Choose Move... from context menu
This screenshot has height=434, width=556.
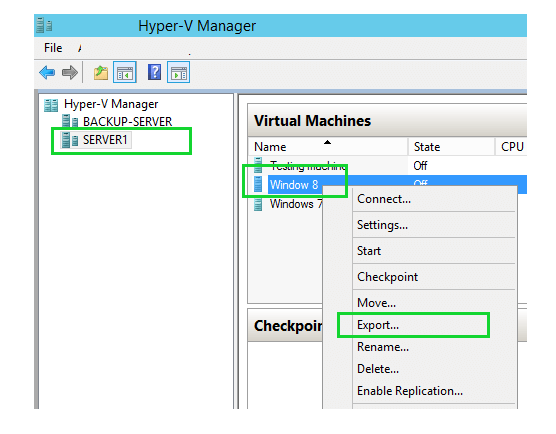376,303
